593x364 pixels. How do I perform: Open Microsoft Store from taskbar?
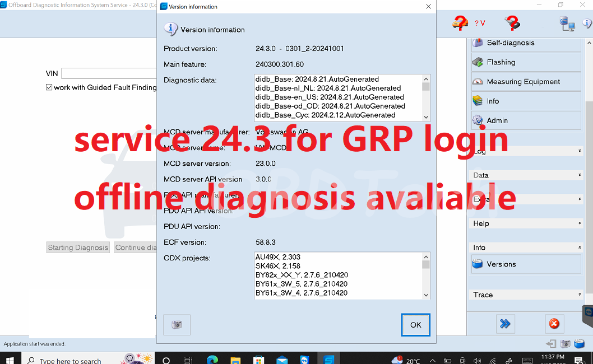point(259,360)
